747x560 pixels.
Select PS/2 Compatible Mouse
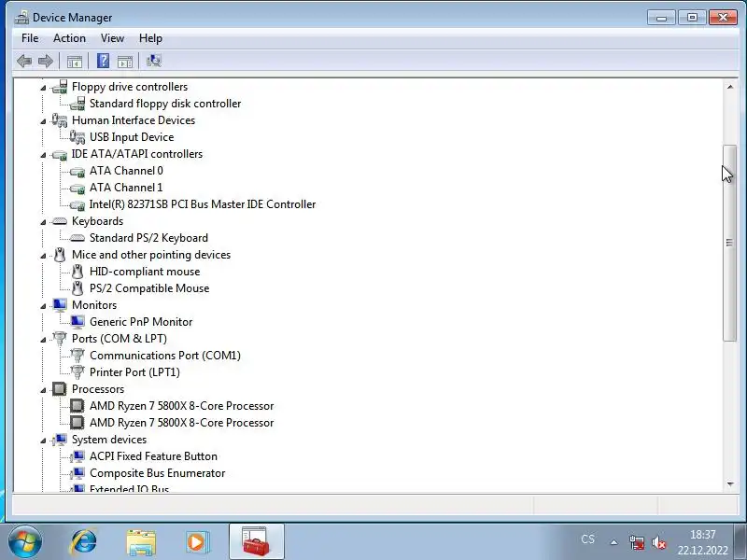pyautogui.click(x=149, y=288)
